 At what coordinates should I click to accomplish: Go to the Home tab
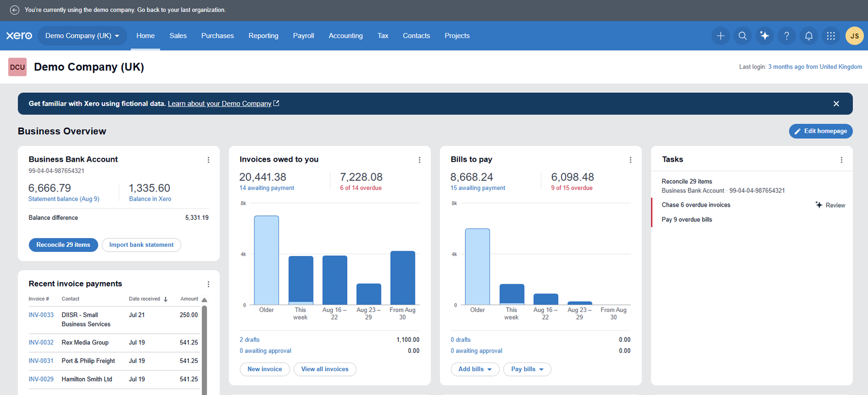point(145,36)
